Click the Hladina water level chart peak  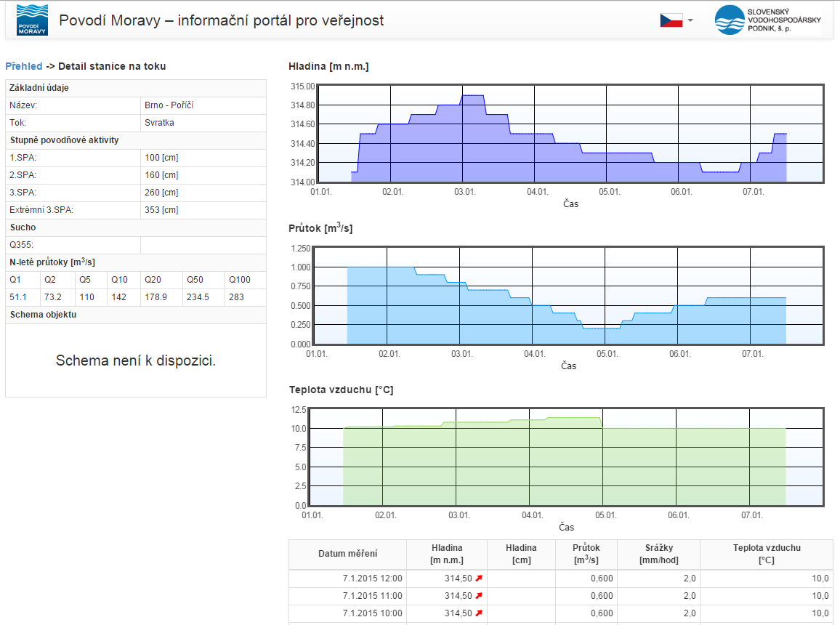[x=473, y=96]
